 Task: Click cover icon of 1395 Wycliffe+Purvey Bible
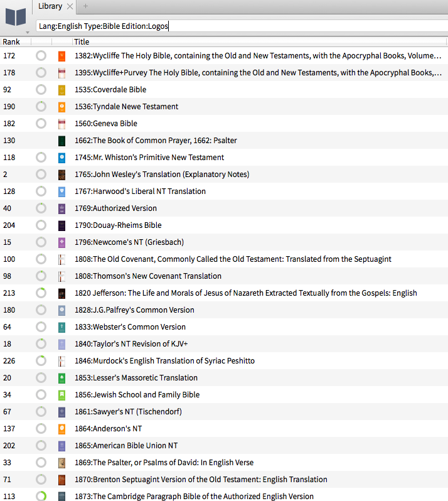point(61,73)
